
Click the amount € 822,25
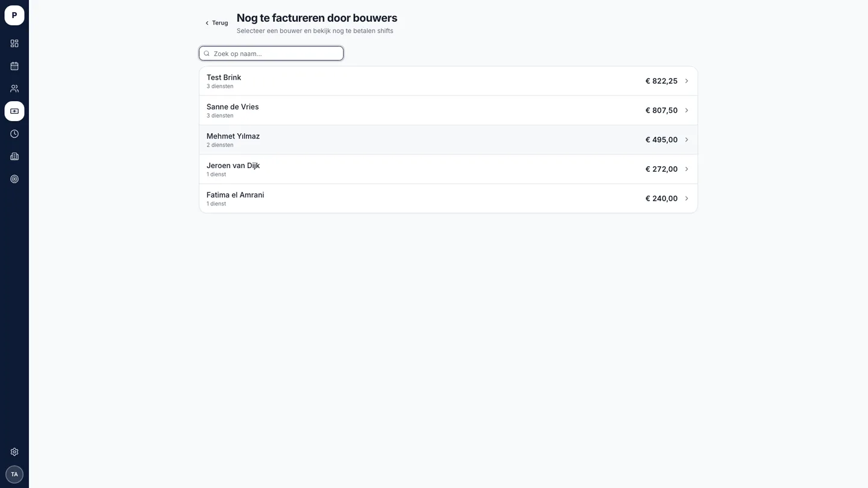click(x=661, y=81)
